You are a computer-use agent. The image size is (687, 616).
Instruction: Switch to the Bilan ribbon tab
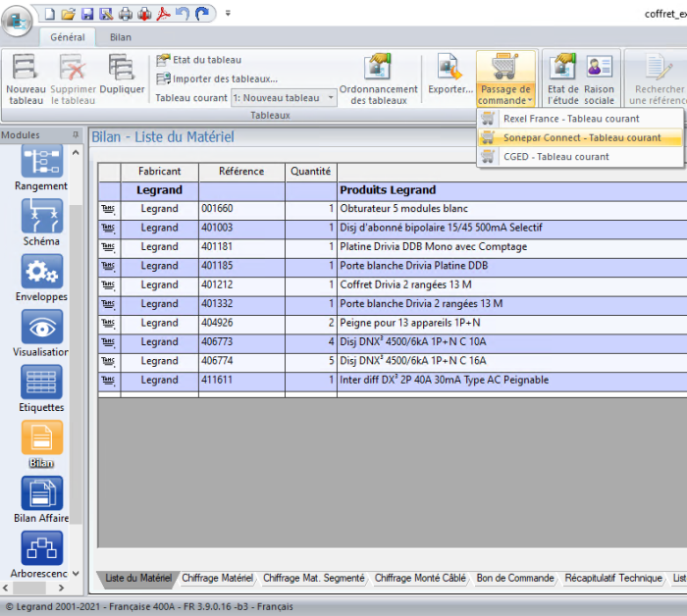click(x=121, y=37)
